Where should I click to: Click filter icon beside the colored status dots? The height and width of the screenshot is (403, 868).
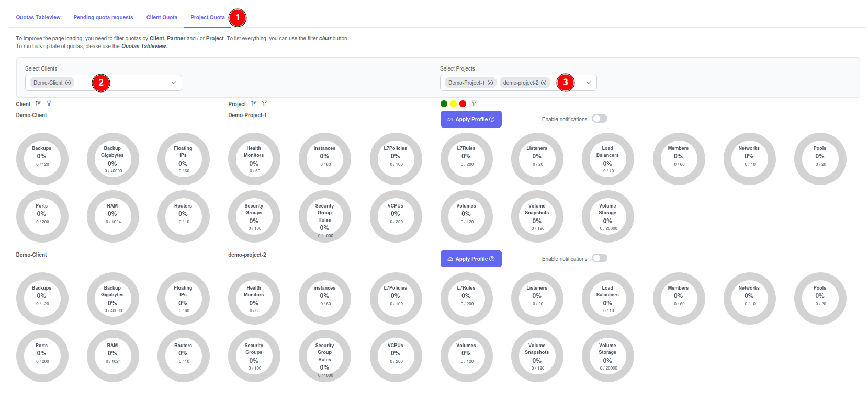tap(474, 103)
